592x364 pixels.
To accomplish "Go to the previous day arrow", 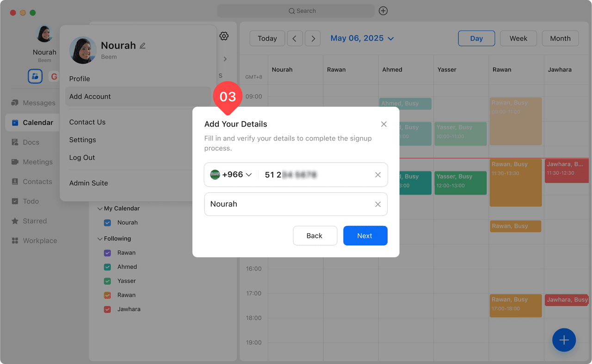I will tap(295, 38).
